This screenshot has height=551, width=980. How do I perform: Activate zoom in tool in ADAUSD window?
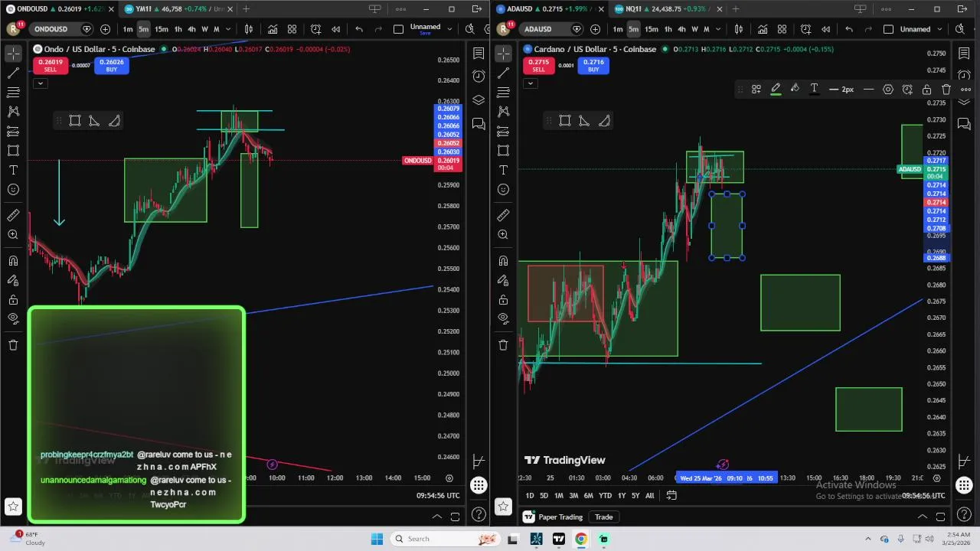pos(503,234)
